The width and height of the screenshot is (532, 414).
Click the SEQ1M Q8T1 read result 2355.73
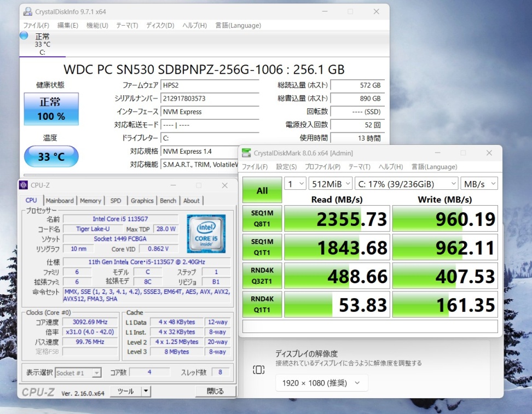tap(337, 218)
